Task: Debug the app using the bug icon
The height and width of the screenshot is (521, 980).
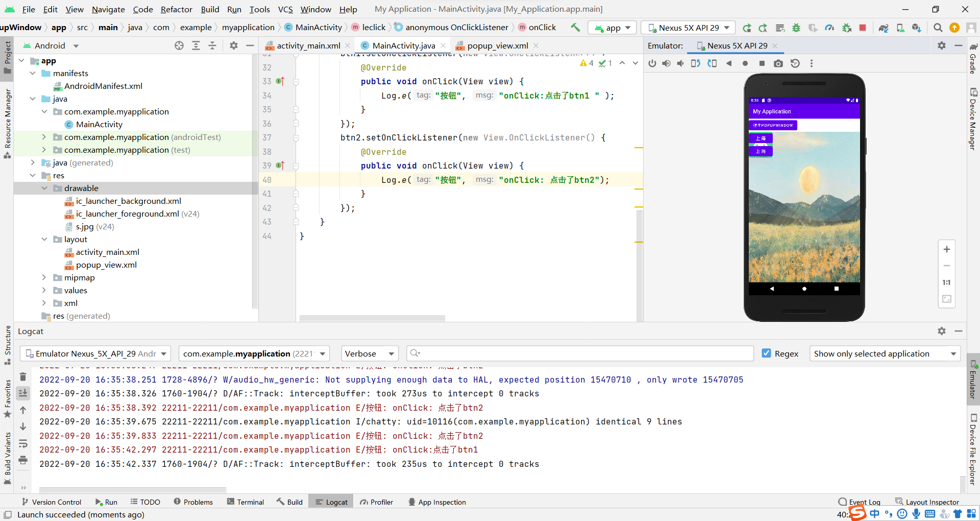Action: 796,28
